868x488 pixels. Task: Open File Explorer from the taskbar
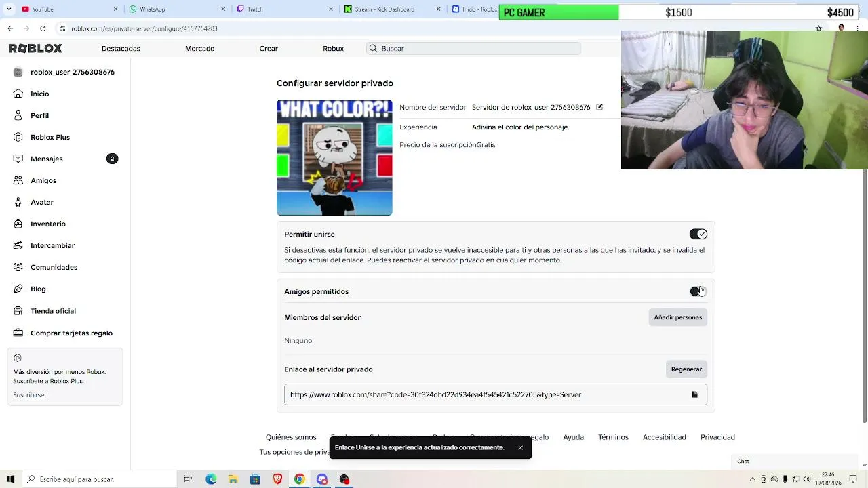pos(233,479)
